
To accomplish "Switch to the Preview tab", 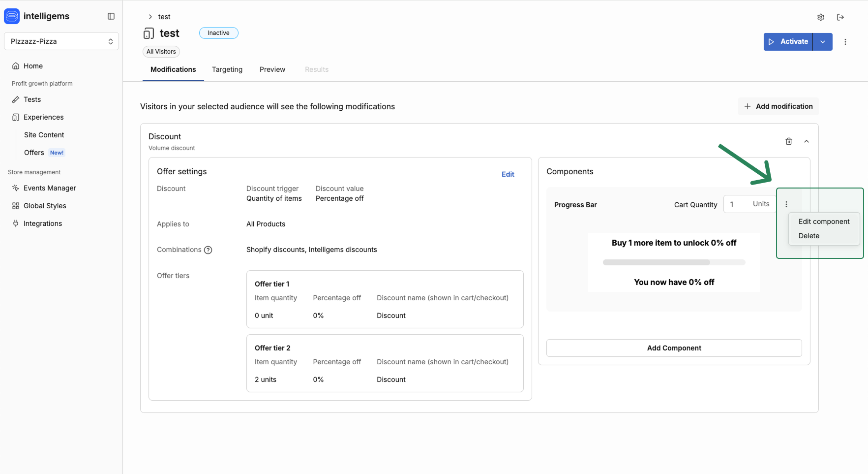I will 272,69.
